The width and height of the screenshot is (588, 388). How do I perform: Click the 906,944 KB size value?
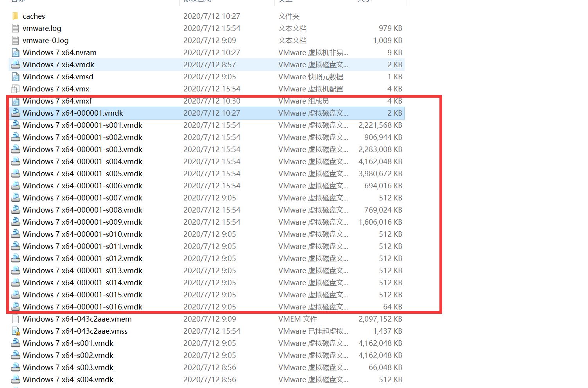coord(383,137)
